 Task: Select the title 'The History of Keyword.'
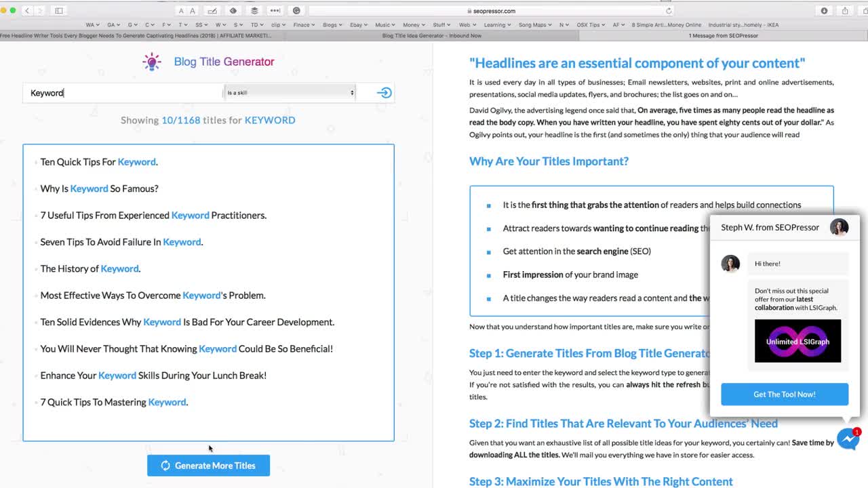pyautogui.click(x=90, y=269)
